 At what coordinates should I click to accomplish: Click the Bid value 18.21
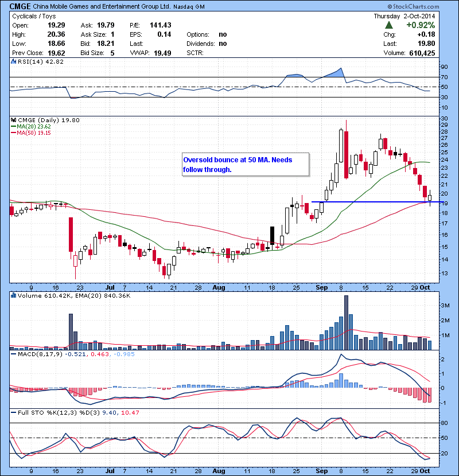[x=106, y=44]
